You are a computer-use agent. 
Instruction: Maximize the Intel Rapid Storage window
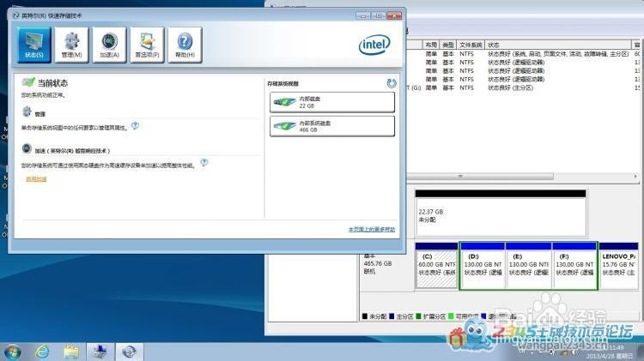coord(379,15)
